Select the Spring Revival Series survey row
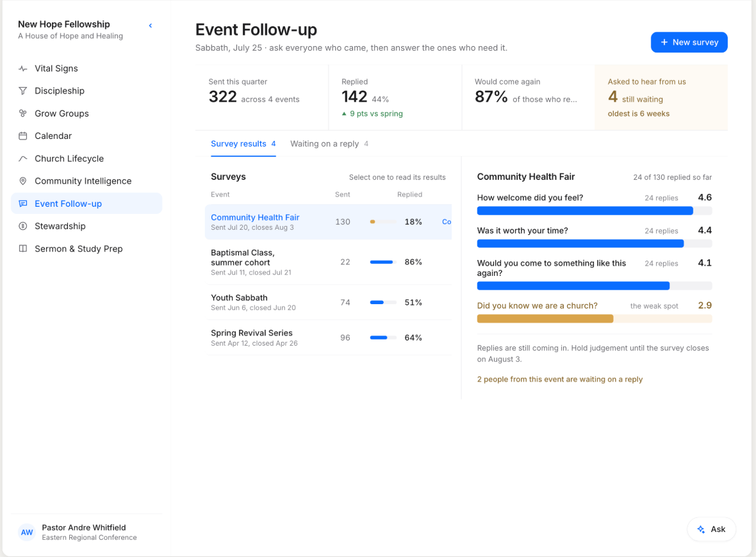The height and width of the screenshot is (557, 756). (328, 338)
